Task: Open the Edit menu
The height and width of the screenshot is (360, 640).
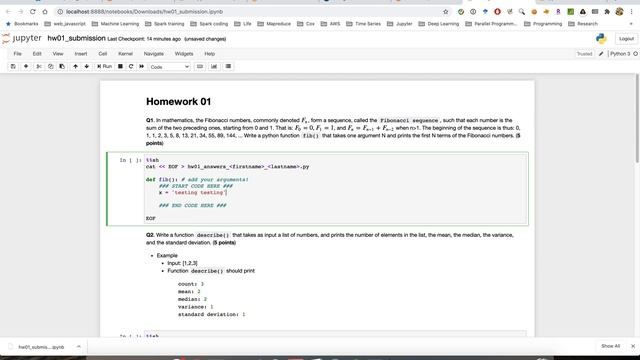Action: [x=37, y=54]
